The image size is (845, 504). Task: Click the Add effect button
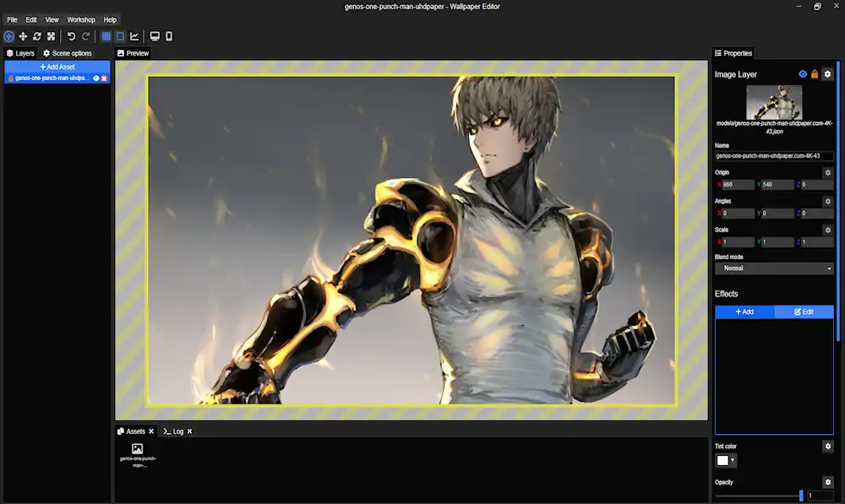[x=744, y=312]
